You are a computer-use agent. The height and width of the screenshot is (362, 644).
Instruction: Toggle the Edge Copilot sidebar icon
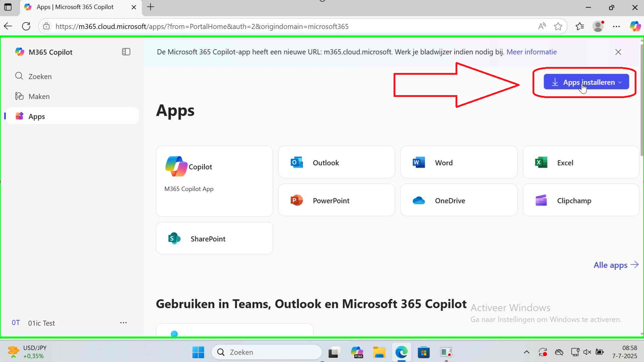click(635, 26)
